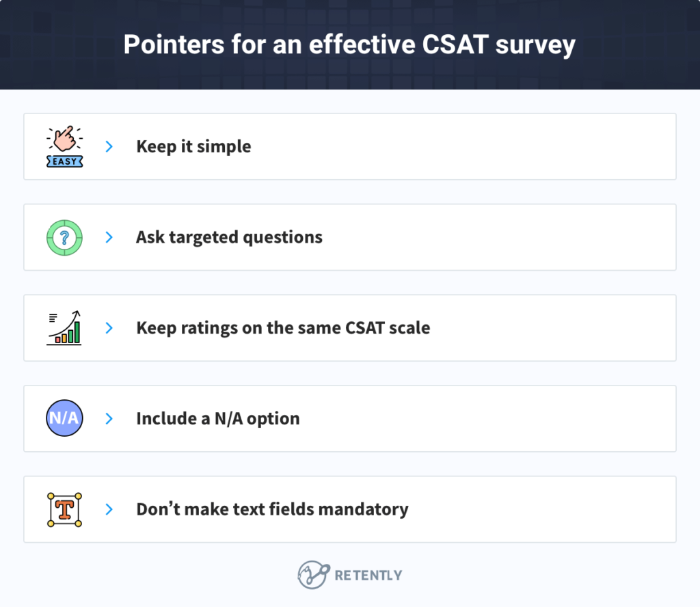Expand the chevron next to Keep ratings row
This screenshot has height=607, width=700.
click(109, 328)
